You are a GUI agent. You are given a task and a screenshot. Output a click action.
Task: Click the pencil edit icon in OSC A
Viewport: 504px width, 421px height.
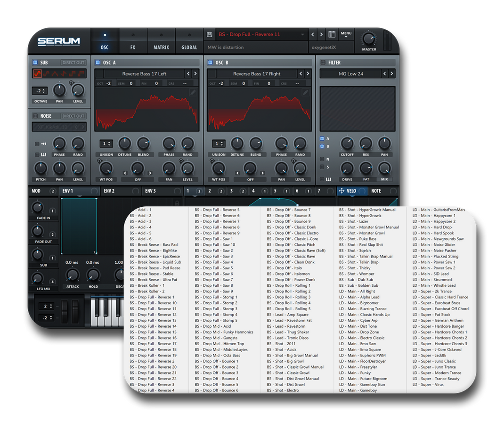tap(193, 93)
